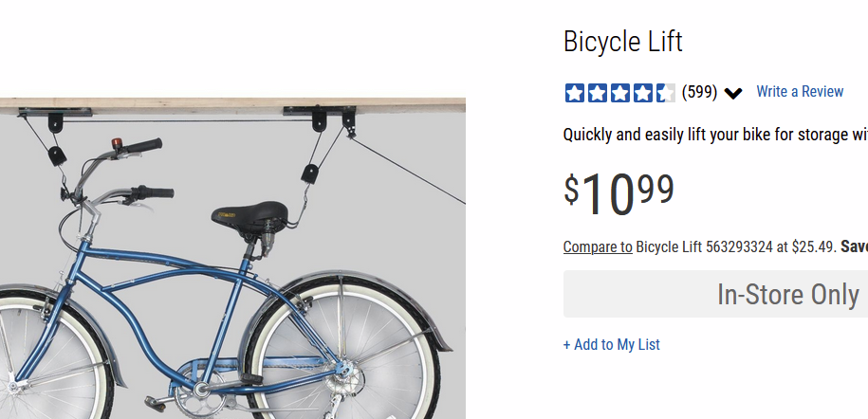Click the half-filled fifth rating star
The image size is (868, 419).
[x=666, y=93]
